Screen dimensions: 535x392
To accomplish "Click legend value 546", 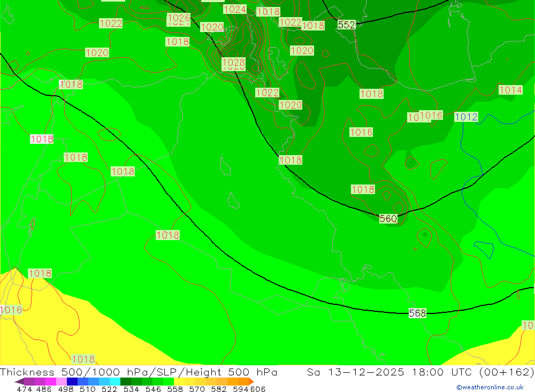I will [x=153, y=389].
